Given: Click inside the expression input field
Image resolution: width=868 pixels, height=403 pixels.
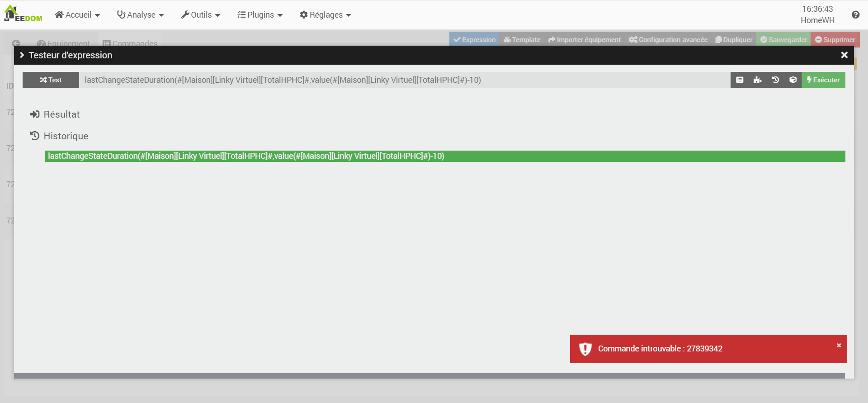Looking at the screenshot, I should 405,80.
